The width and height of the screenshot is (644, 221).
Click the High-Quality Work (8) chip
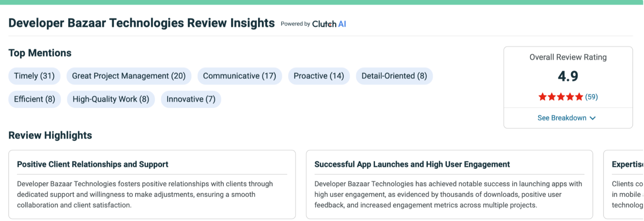(111, 99)
